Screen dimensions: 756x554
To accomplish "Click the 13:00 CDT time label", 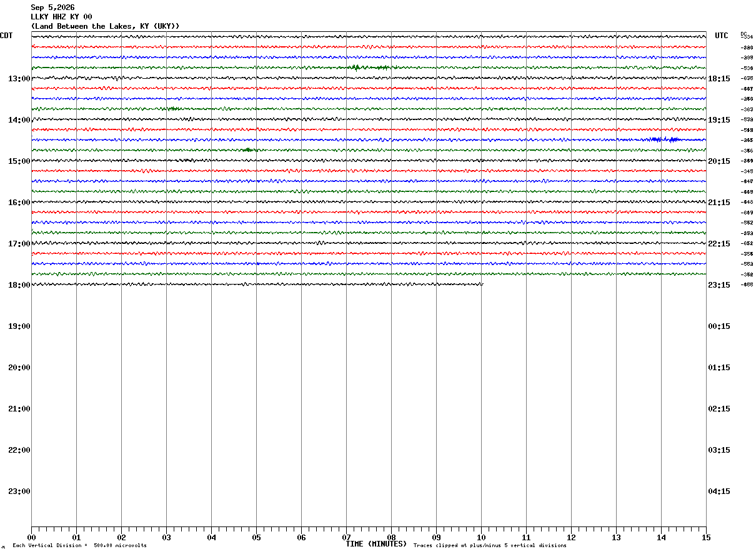I will coord(19,79).
